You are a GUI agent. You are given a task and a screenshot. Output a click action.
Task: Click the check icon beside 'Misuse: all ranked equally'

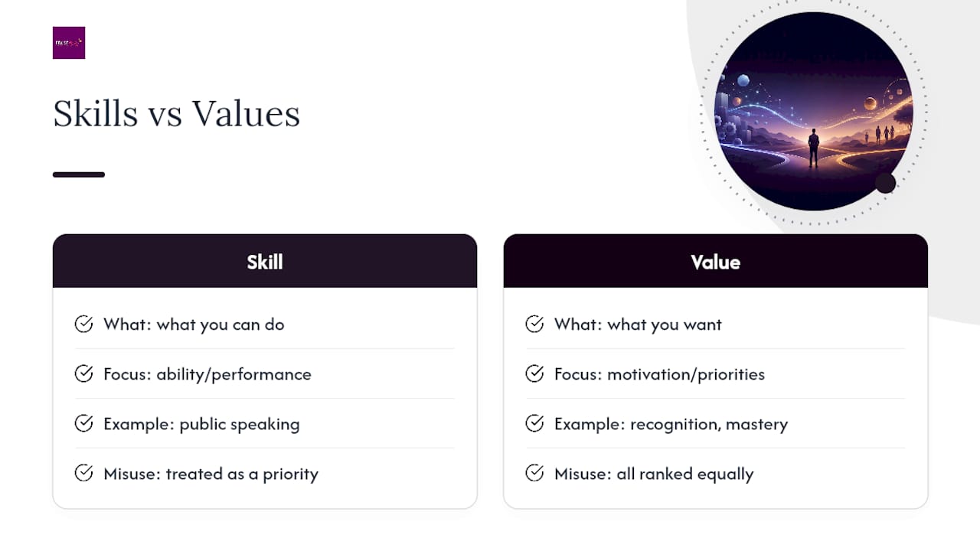pos(534,473)
